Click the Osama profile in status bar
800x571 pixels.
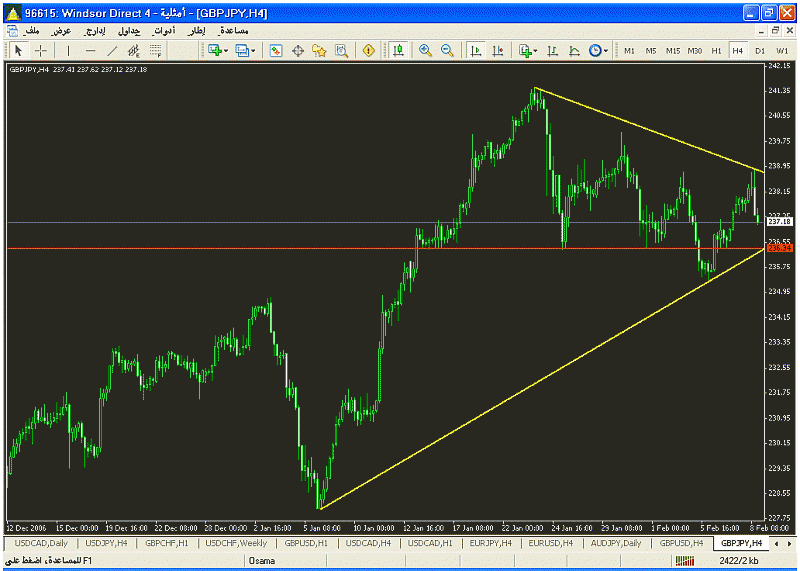tap(262, 561)
